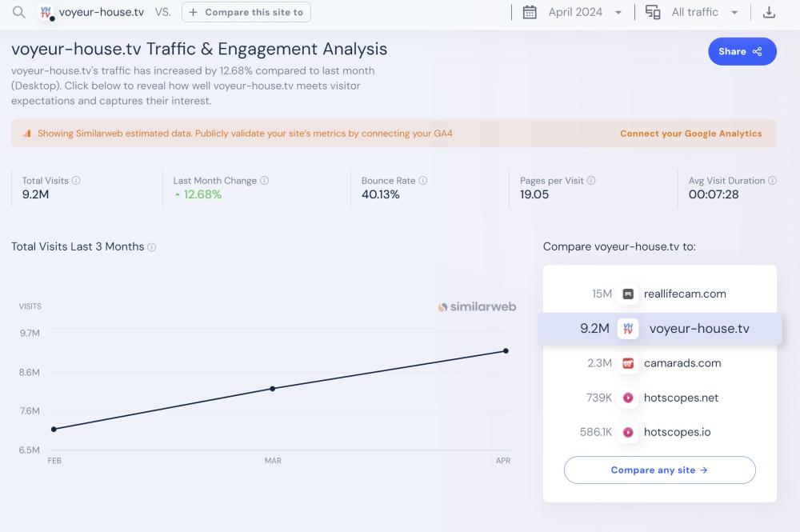
Task: Open the April 2024 date dropdown
Action: [584, 12]
